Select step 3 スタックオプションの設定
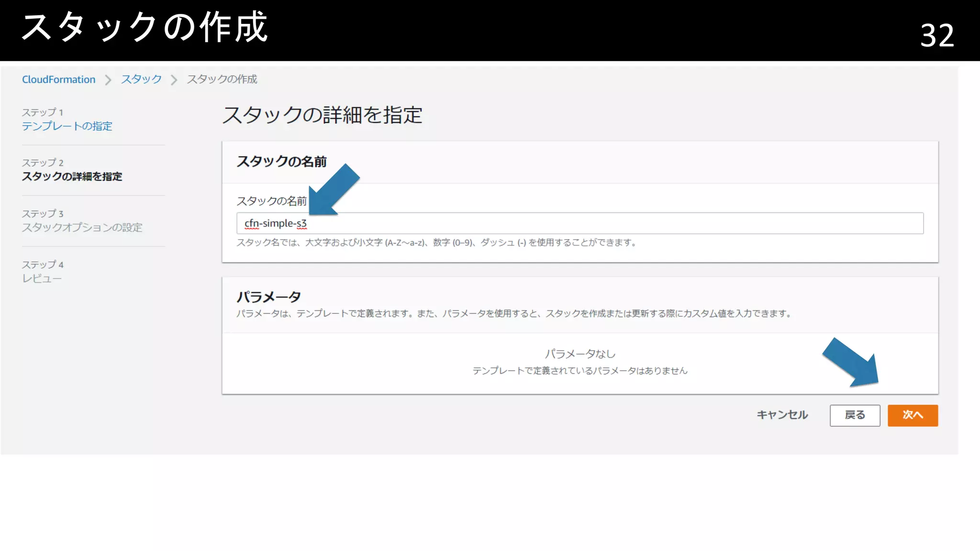980x551 pixels. click(82, 228)
